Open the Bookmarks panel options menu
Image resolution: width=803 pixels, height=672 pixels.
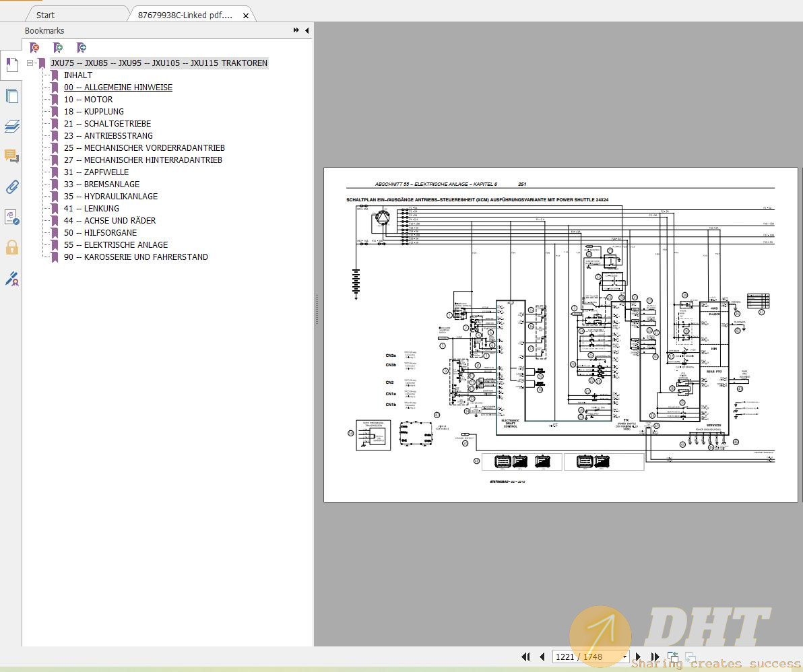click(x=295, y=30)
